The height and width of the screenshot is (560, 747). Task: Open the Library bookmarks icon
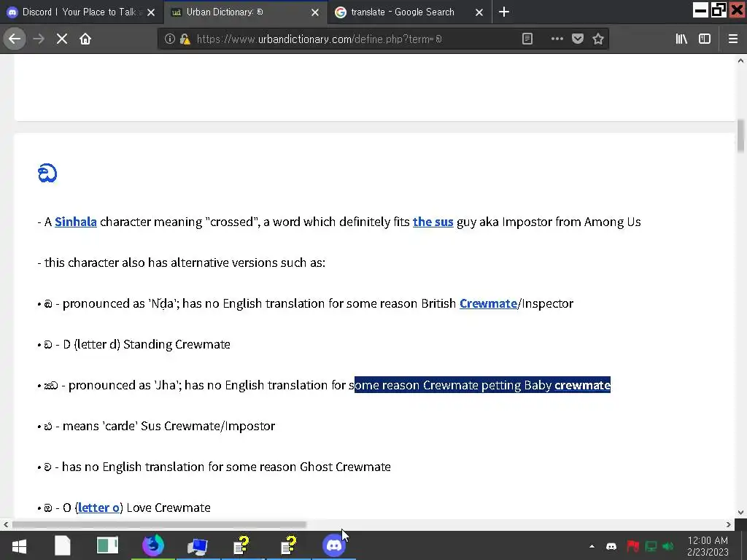coord(681,39)
